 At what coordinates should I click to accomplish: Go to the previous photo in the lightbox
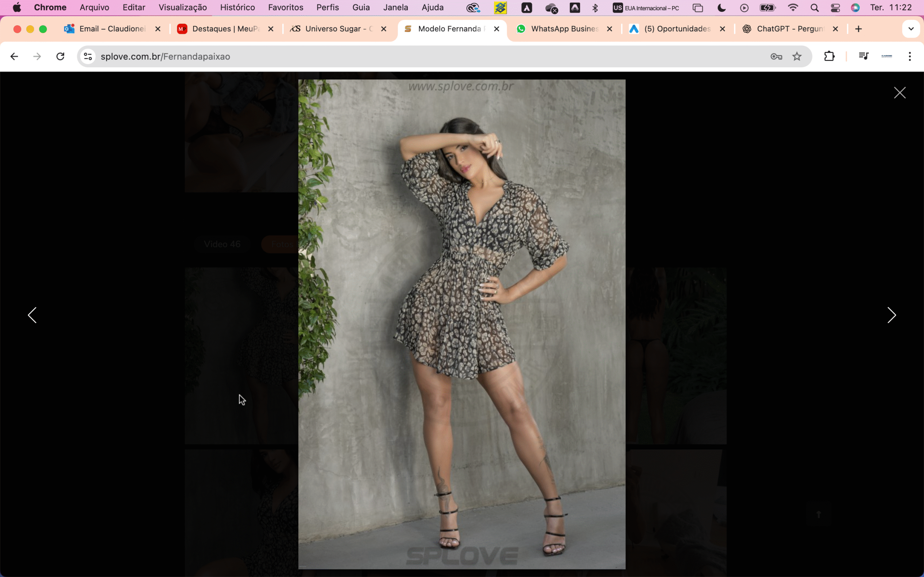[x=32, y=315]
